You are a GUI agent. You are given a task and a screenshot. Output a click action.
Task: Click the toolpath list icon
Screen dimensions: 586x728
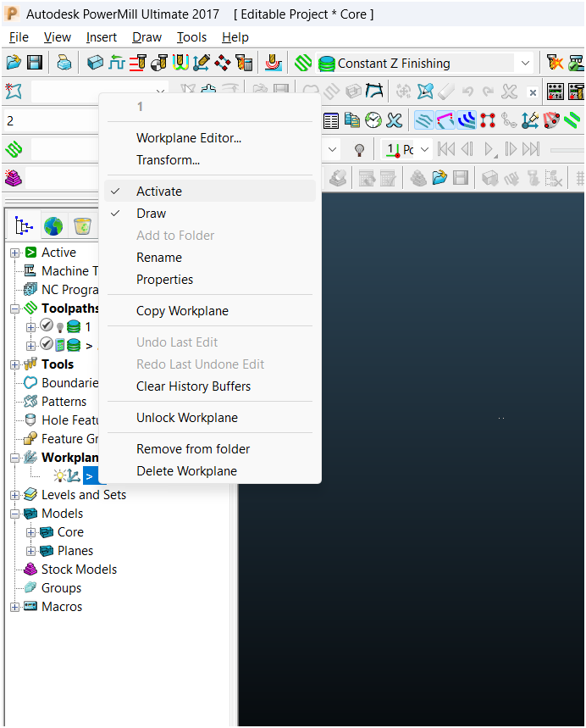click(331, 120)
